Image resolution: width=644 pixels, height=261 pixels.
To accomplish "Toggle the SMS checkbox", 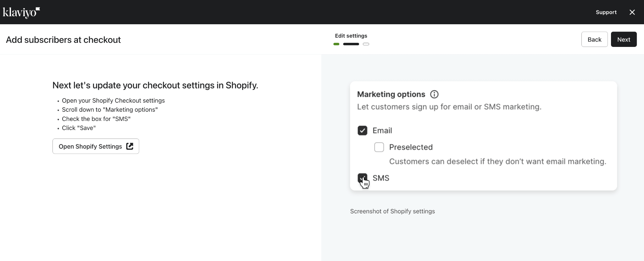I will pos(362,178).
